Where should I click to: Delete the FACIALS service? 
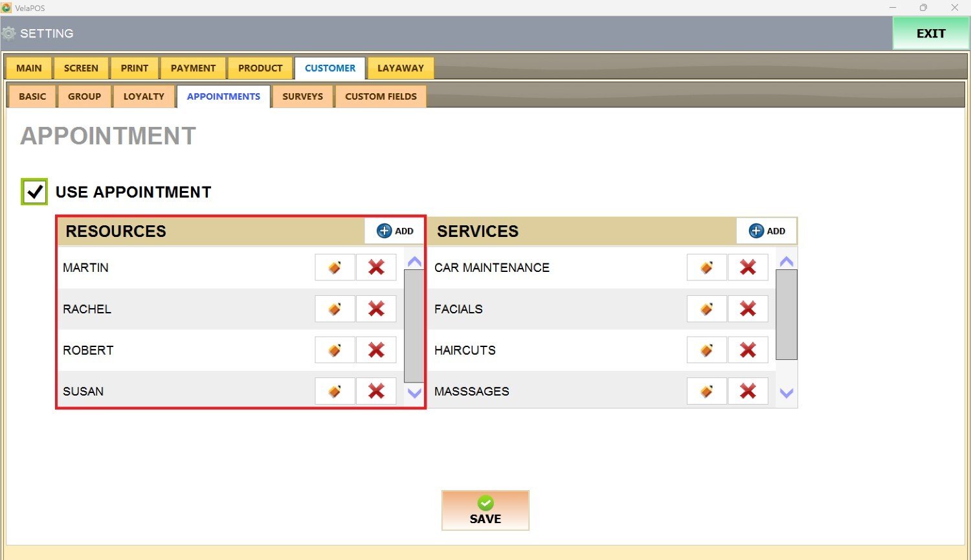click(x=748, y=309)
